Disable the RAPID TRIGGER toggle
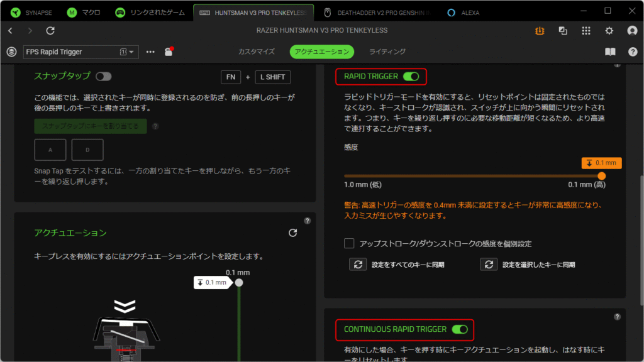The image size is (644, 362). tap(411, 77)
